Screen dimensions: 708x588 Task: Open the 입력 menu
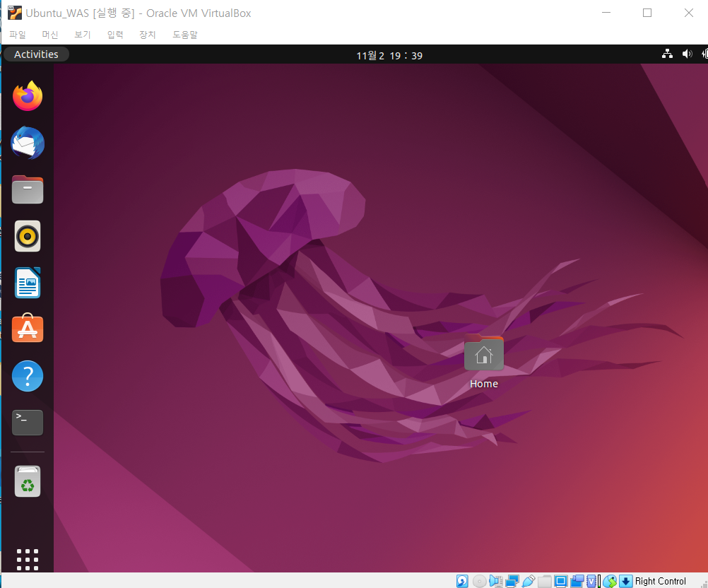[x=115, y=35]
